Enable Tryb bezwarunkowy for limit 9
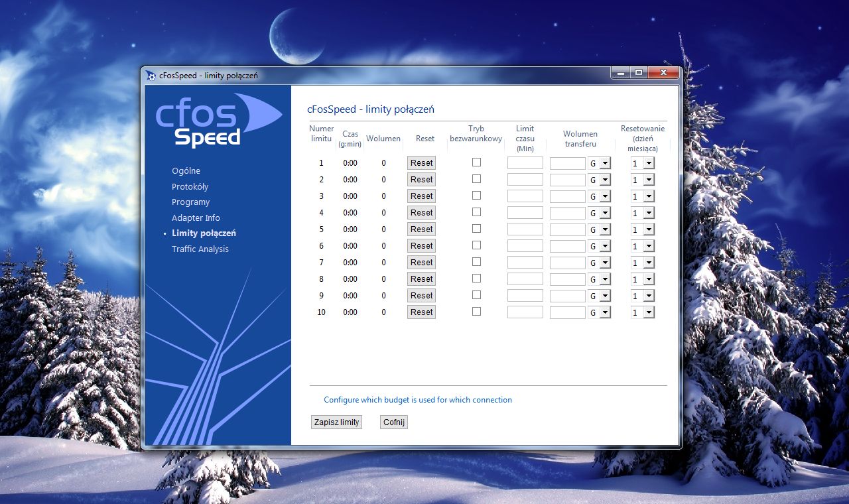The image size is (849, 504). point(476,295)
